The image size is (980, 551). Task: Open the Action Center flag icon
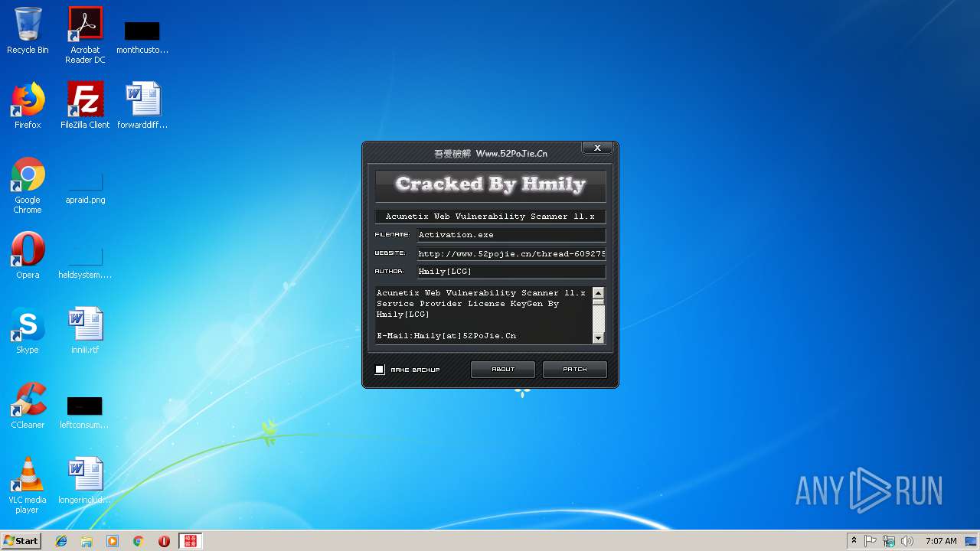871,541
